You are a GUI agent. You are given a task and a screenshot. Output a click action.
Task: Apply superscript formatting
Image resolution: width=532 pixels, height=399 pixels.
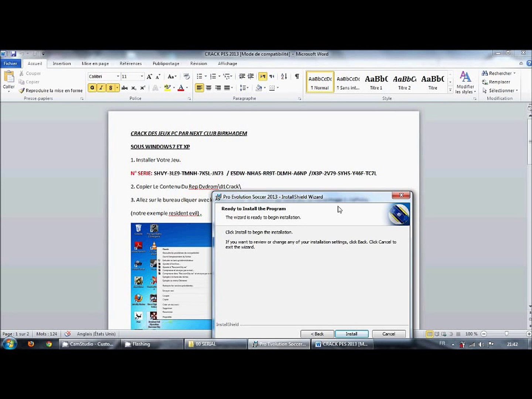(x=143, y=88)
